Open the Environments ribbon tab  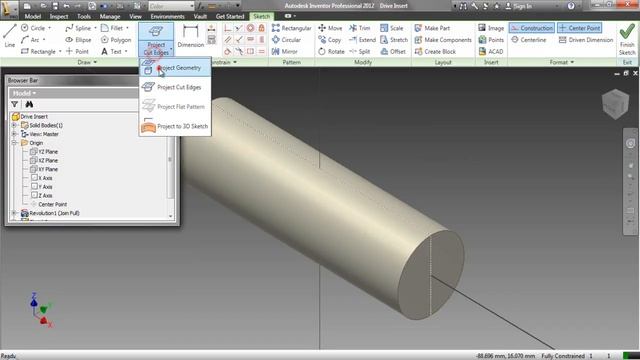click(x=167, y=16)
